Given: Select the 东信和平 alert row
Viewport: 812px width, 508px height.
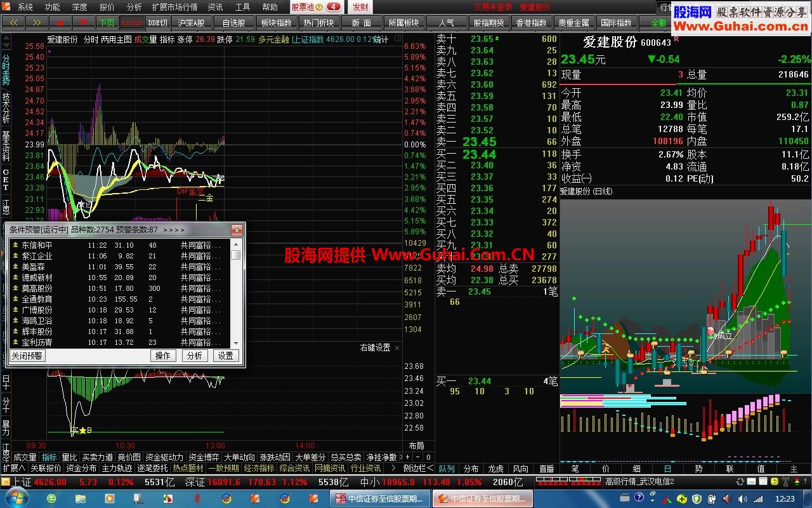Looking at the screenshot, I should coord(120,245).
